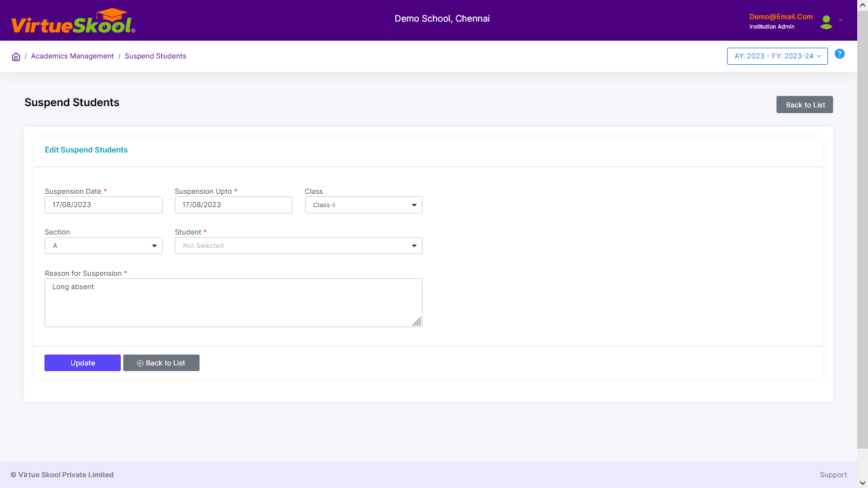Click the Suspension Date field
Screen dimensions: 868x488
104,205
